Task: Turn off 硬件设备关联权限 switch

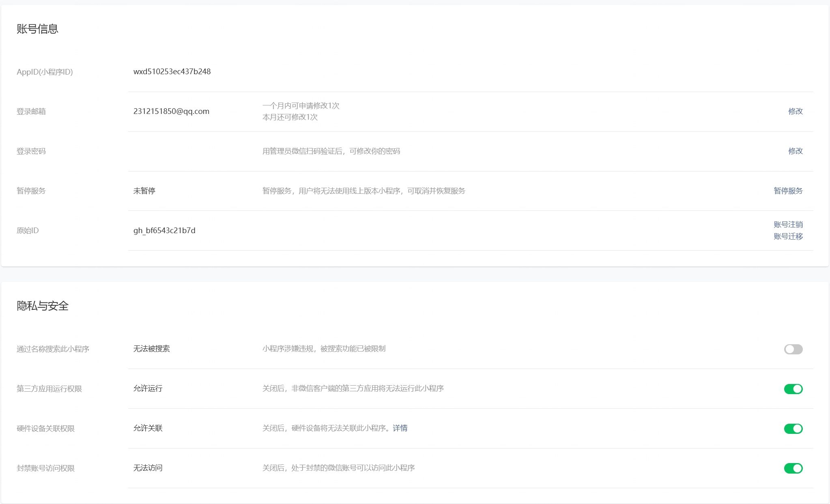Action: point(793,429)
